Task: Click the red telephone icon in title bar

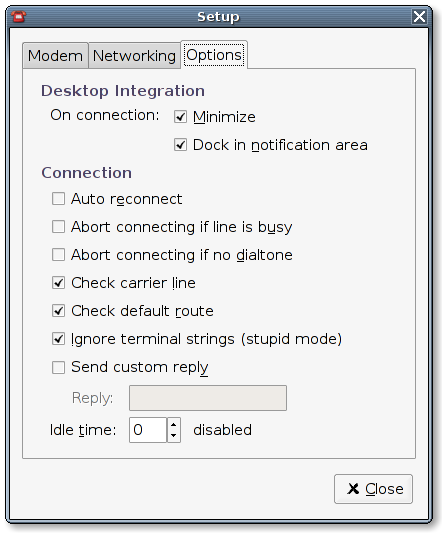Action: [x=18, y=16]
